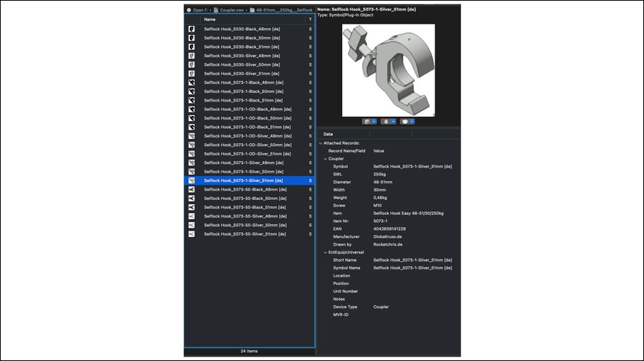Click the Record Name/Field column label
This screenshot has width=644, height=361.
tap(346, 151)
